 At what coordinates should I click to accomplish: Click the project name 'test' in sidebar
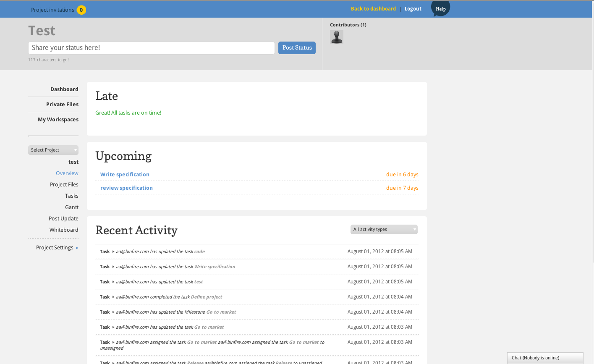pyautogui.click(x=73, y=162)
